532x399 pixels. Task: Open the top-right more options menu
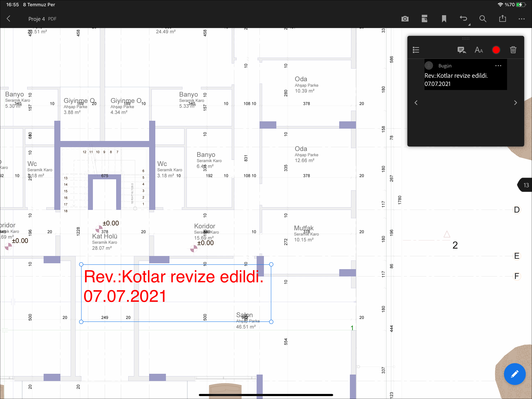point(521,19)
